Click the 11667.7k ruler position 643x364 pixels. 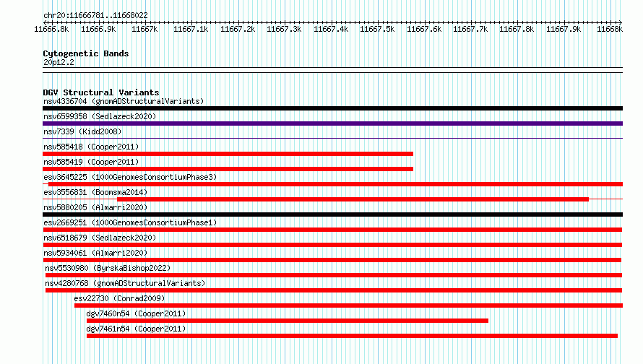tap(470, 29)
